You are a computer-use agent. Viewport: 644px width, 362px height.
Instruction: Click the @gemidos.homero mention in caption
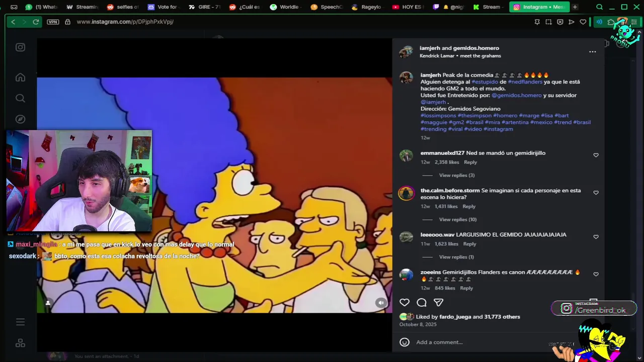pyautogui.click(x=517, y=96)
